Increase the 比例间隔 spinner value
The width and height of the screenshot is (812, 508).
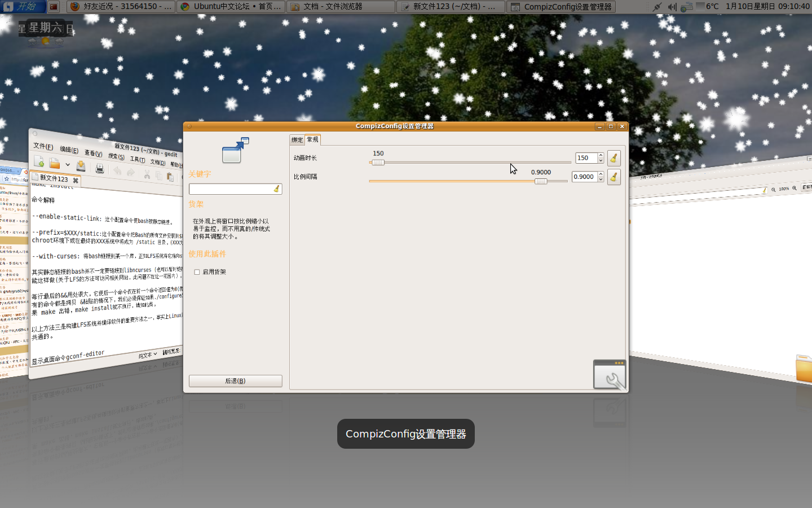click(x=601, y=174)
